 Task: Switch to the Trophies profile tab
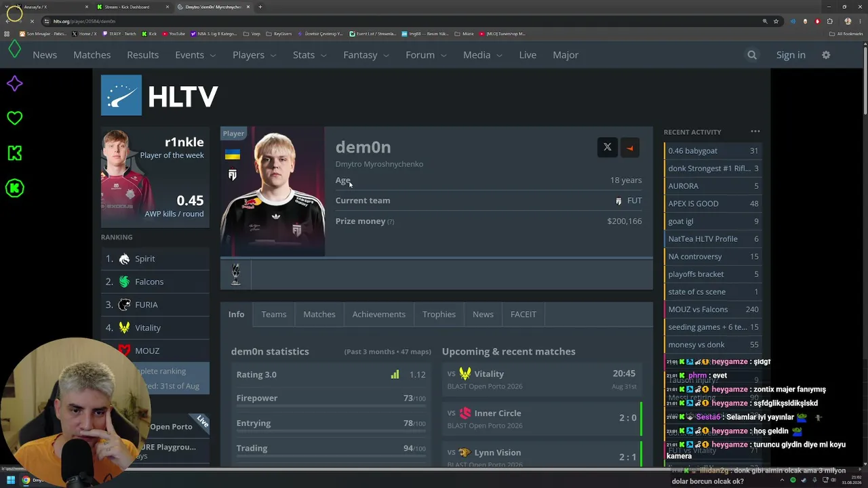point(439,314)
